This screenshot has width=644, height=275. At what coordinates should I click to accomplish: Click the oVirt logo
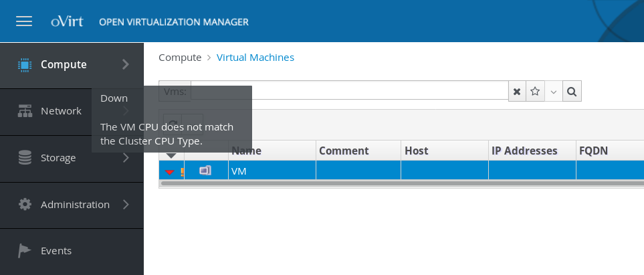click(x=66, y=21)
